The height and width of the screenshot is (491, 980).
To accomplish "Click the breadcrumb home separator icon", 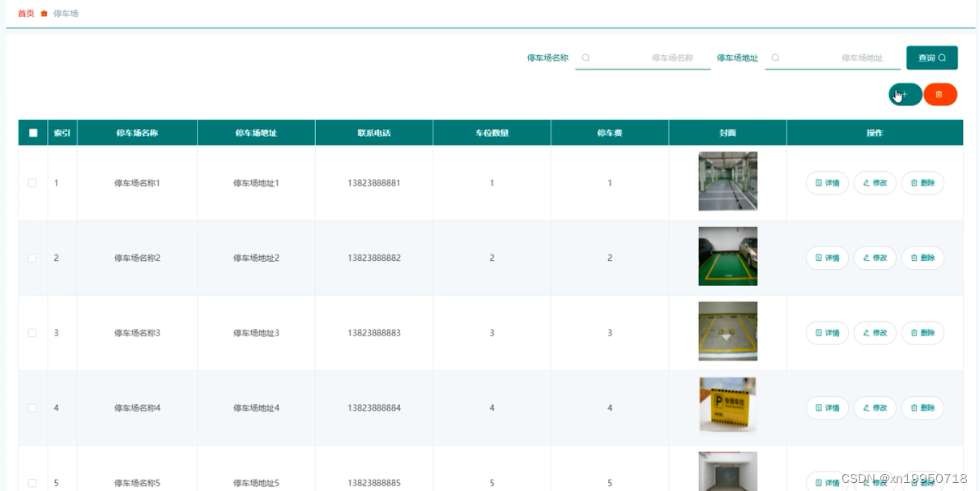I will (45, 14).
